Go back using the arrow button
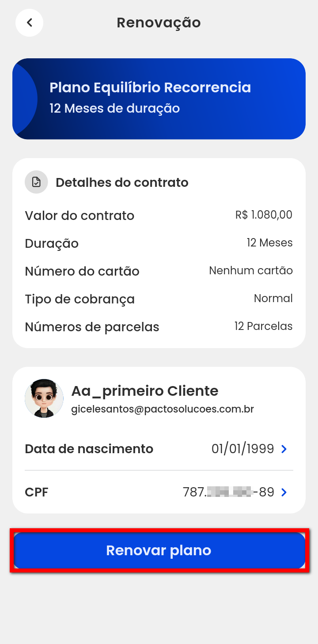 29,23
